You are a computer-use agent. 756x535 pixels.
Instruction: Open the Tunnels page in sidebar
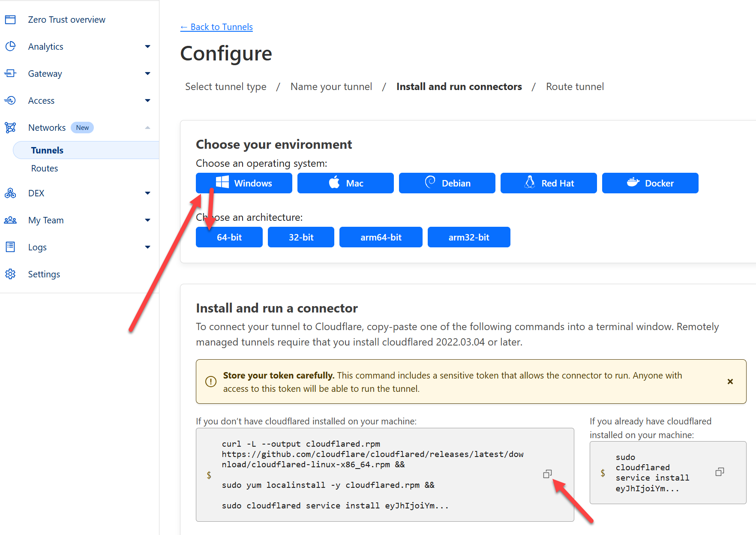pyautogui.click(x=47, y=150)
